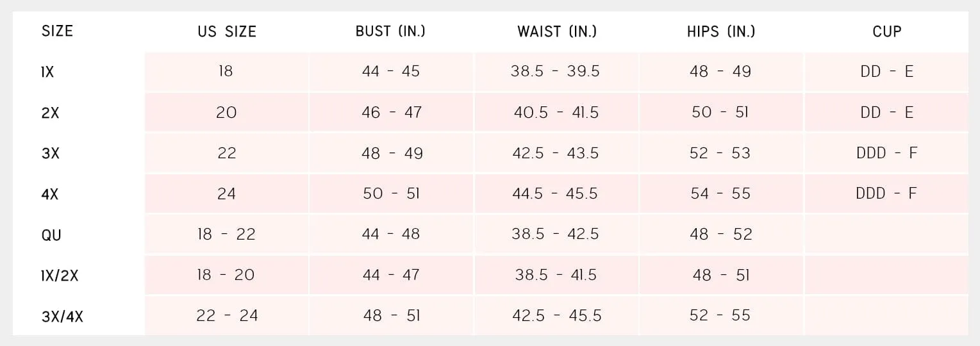
Task: Click the 42.5 - 45.5 waist cell
Action: [x=556, y=315]
